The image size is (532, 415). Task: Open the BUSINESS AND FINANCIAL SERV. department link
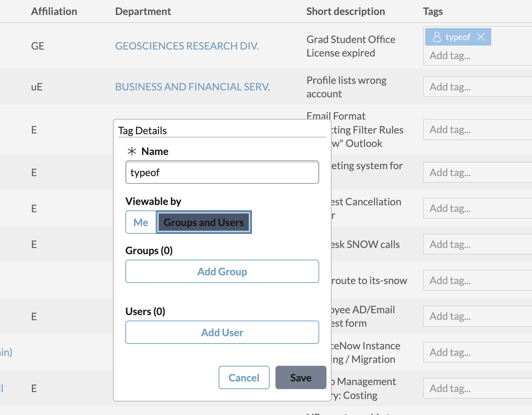(x=192, y=87)
